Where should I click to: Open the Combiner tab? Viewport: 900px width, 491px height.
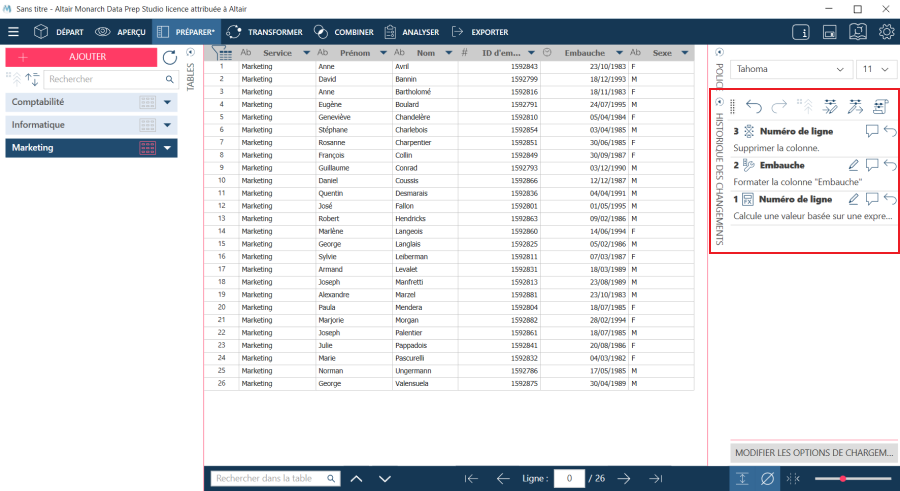(344, 32)
